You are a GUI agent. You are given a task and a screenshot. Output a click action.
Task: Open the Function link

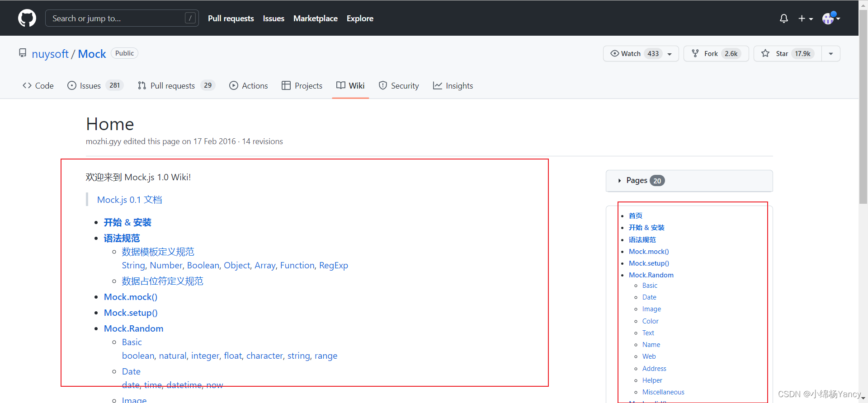[x=297, y=266]
